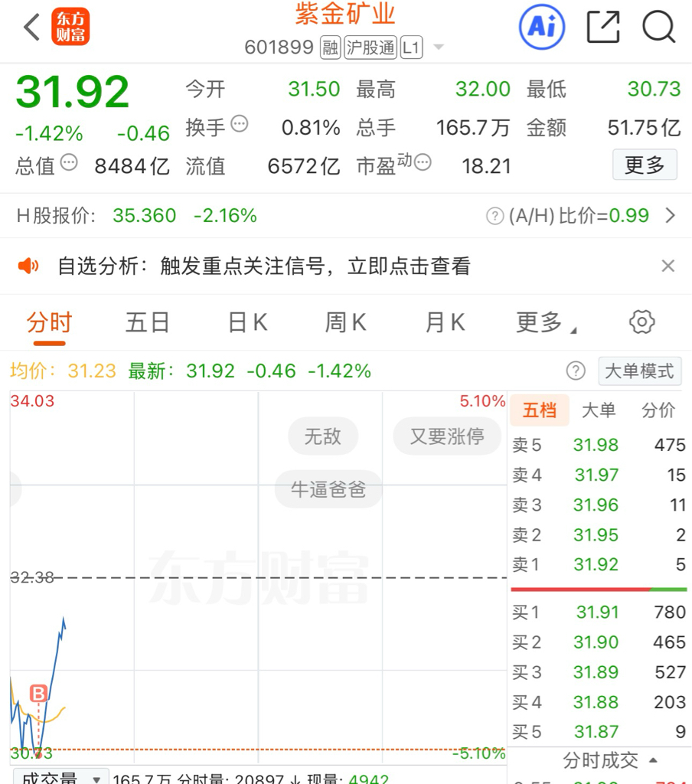Viewport: 692px width, 784px height.
Task: Expand the stock switcher dropdown arrow
Action: coord(439,47)
